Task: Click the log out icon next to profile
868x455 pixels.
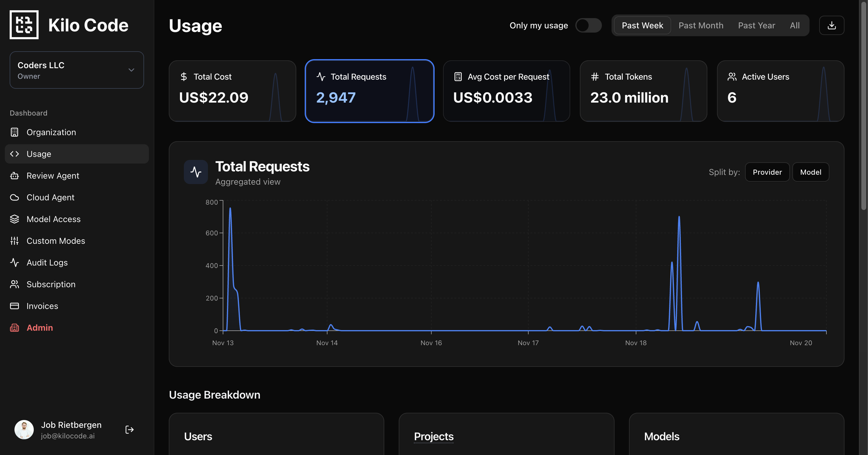Action: tap(129, 429)
